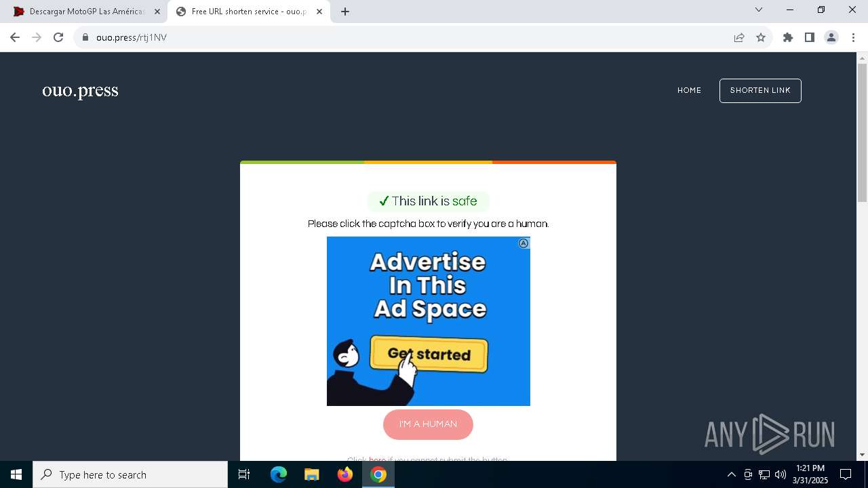Go forward with the browser arrow

[x=37, y=37]
